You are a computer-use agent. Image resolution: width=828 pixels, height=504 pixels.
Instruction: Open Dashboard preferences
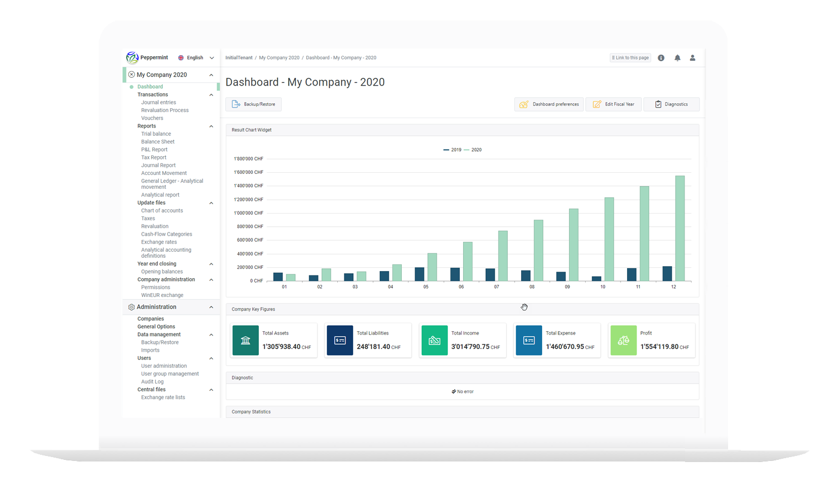(549, 104)
